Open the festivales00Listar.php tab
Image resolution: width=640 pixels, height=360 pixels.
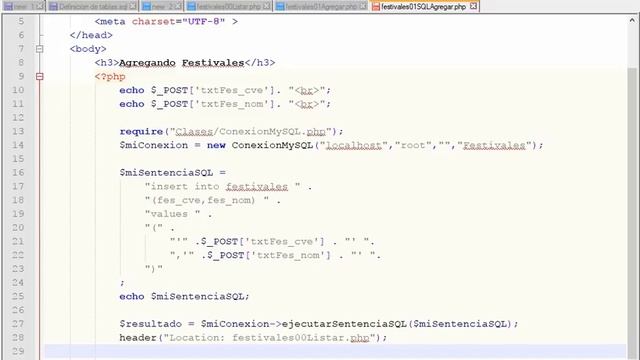(x=229, y=7)
